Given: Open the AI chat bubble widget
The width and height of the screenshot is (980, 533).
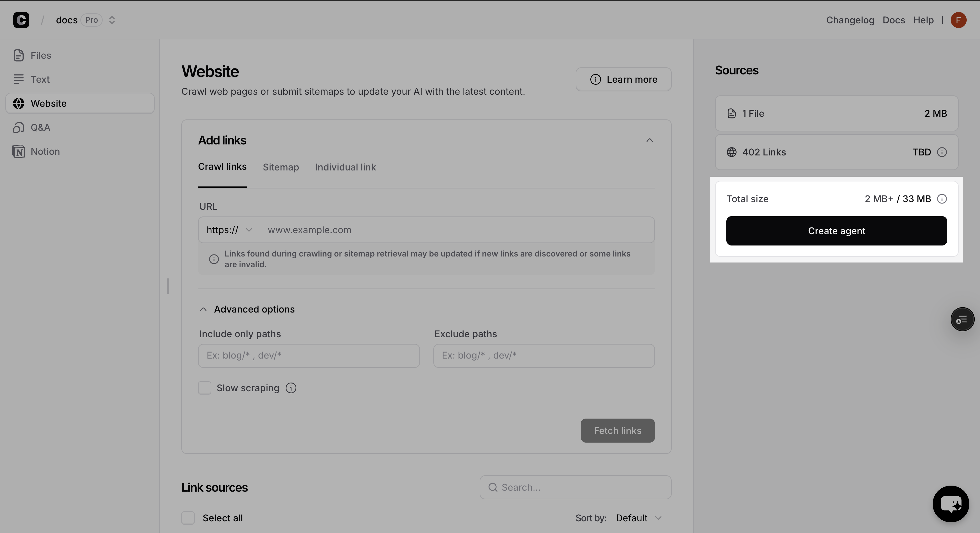Looking at the screenshot, I should pos(951,504).
